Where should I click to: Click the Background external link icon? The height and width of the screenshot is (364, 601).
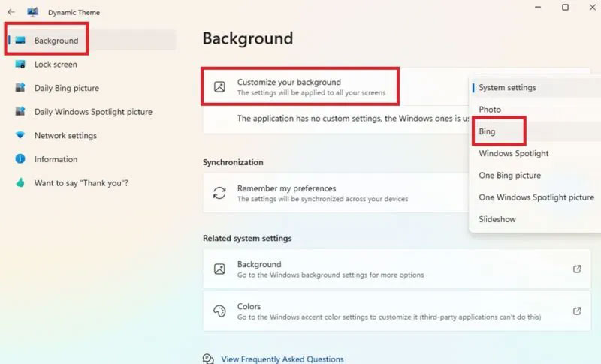577,269
